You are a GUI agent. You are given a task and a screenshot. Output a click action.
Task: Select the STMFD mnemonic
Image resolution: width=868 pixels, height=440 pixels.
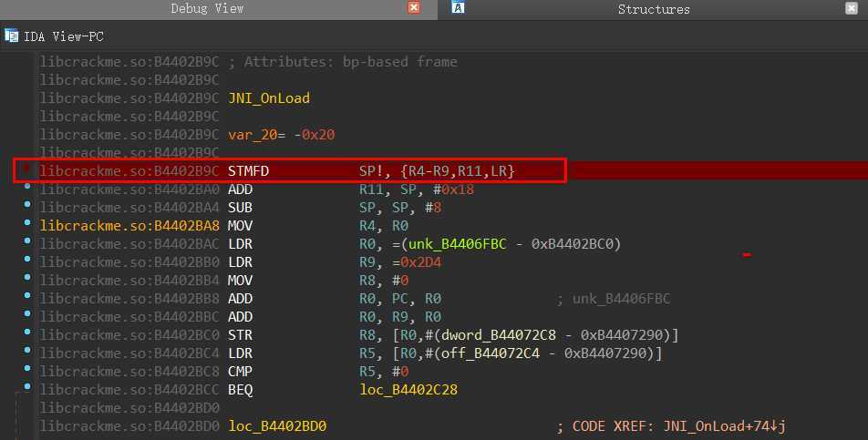tap(248, 171)
